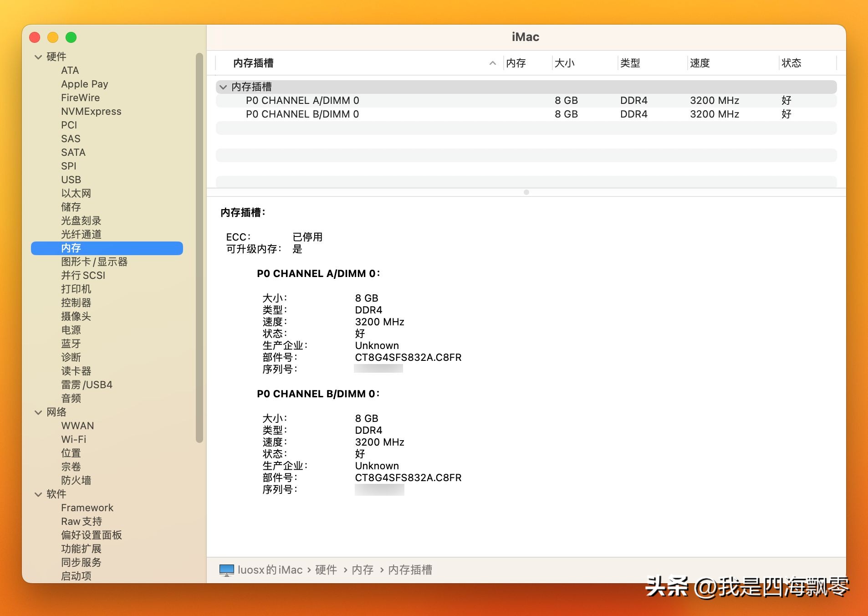The image size is (868, 616).
Task: Open the 内存 breadcrumb link
Action: (363, 570)
